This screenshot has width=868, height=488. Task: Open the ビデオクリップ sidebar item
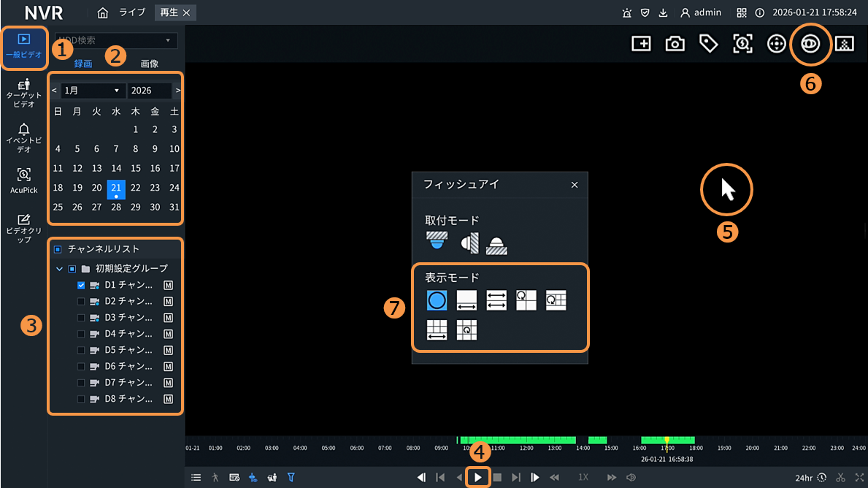tap(24, 228)
